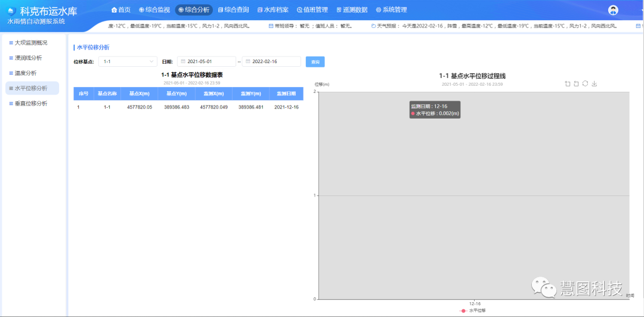
Task: Open the 位移基点 dropdown
Action: click(x=128, y=61)
